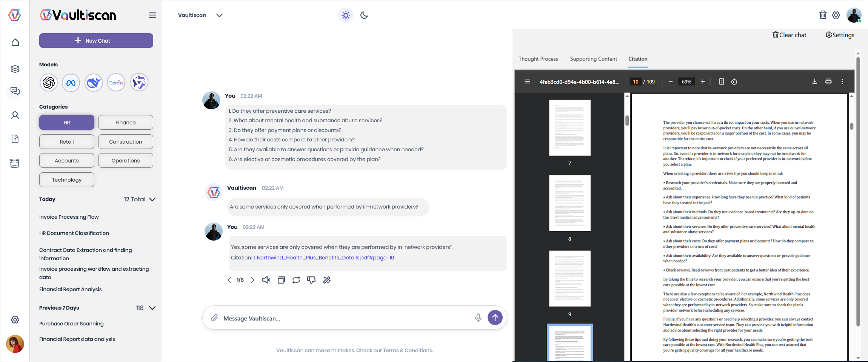The height and width of the screenshot is (362, 868).
Task: Open the Northwind_Health_Plus_Benefits_Details.pdf citation link
Action: [325, 258]
